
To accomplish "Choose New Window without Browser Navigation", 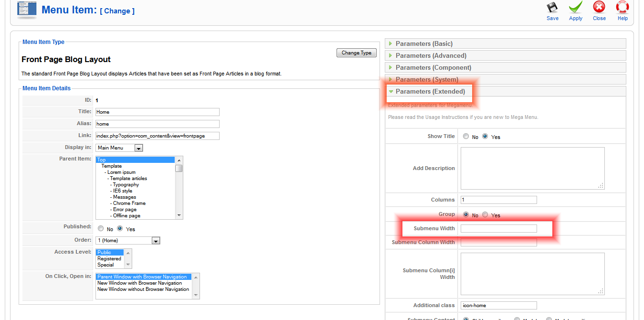I will click(x=144, y=289).
